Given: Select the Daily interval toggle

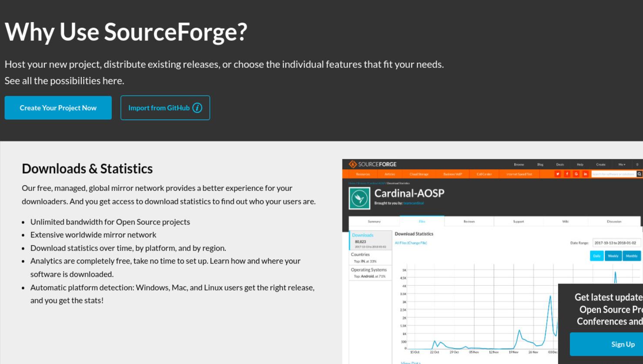Looking at the screenshot, I should (x=597, y=256).
